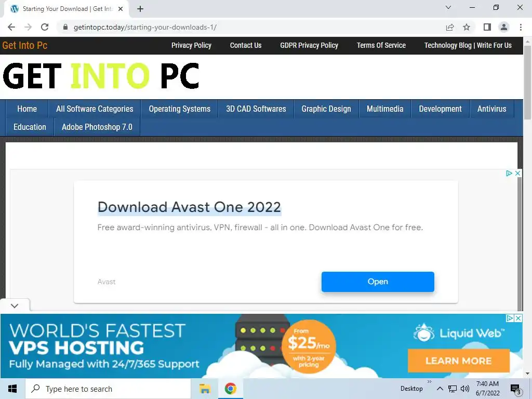This screenshot has width=532, height=399.
Task: Click the blue Open button
Action: 378,282
